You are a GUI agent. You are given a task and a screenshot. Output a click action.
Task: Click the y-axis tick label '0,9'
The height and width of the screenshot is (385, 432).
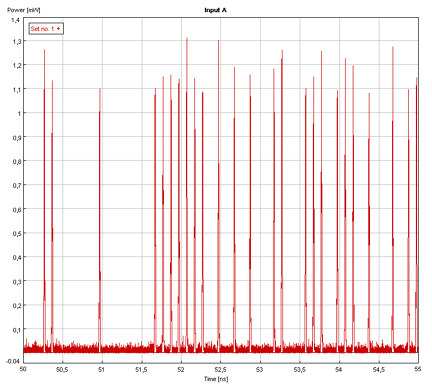click(17, 137)
